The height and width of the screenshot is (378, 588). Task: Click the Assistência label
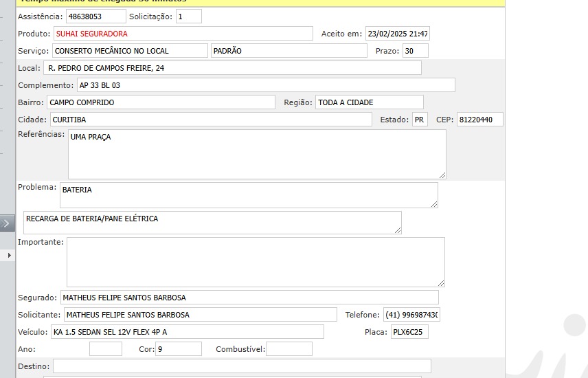[41, 16]
